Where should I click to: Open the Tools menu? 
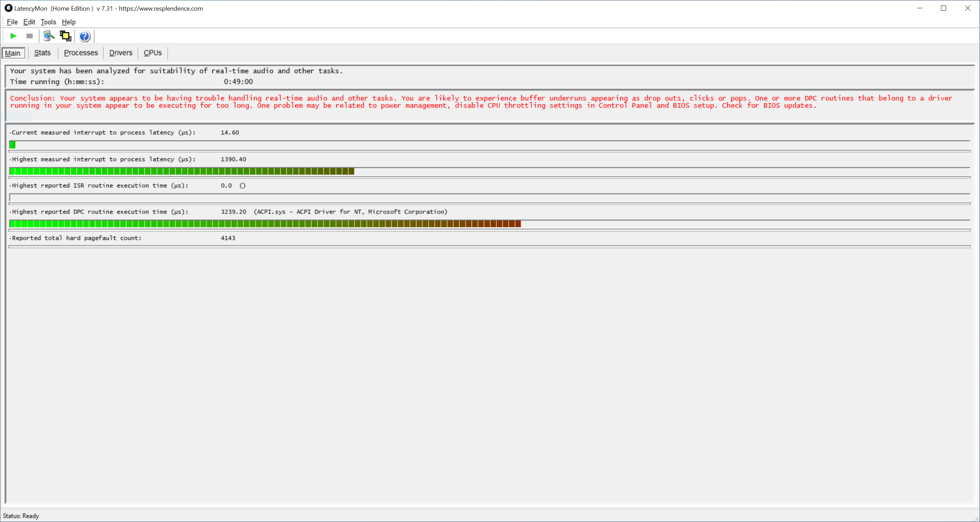[48, 22]
